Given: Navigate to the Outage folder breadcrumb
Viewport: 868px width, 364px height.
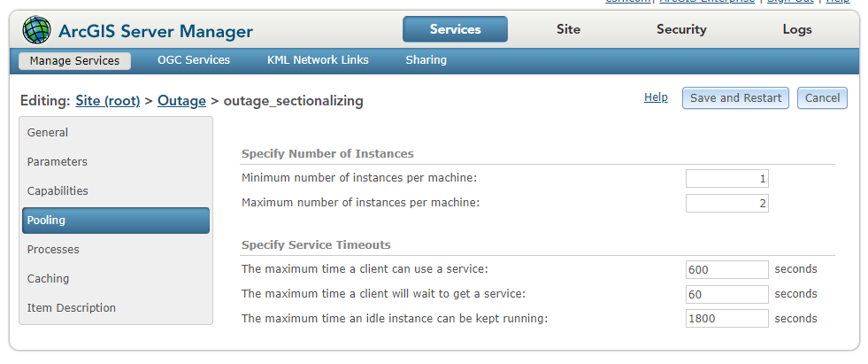Looking at the screenshot, I should 181,101.
